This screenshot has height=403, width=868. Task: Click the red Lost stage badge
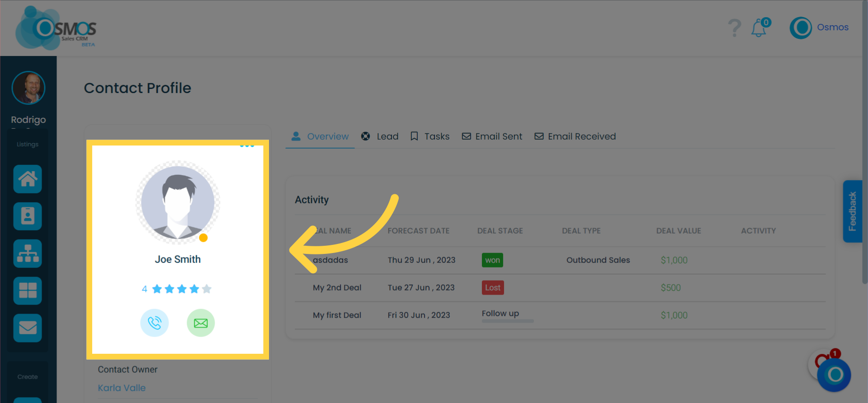click(493, 288)
